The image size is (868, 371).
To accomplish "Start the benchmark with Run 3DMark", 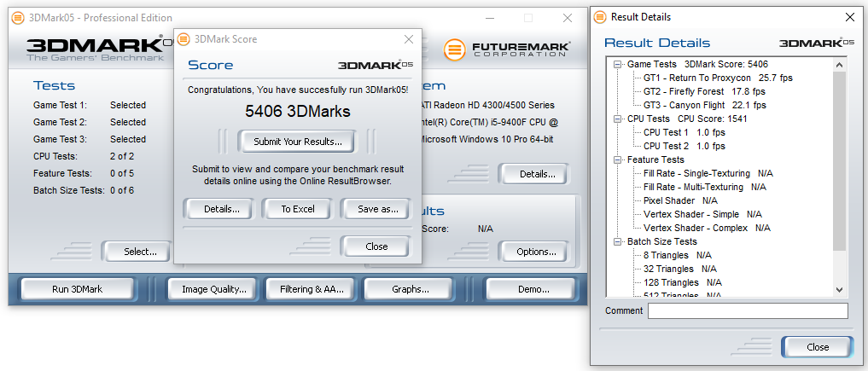I will pos(77,289).
